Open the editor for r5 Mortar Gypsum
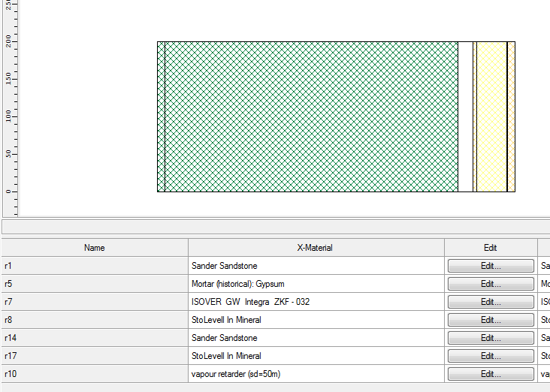550x392 pixels. [x=491, y=284]
